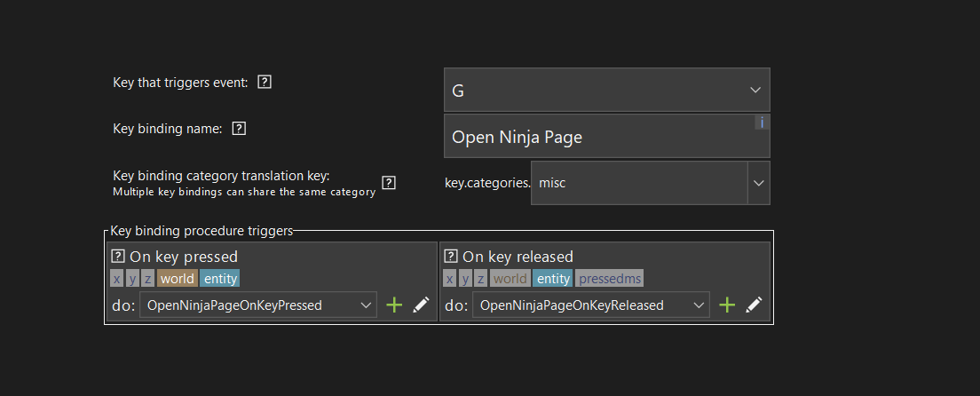Click help icon beside category translation key
980x396 pixels.
point(388,183)
